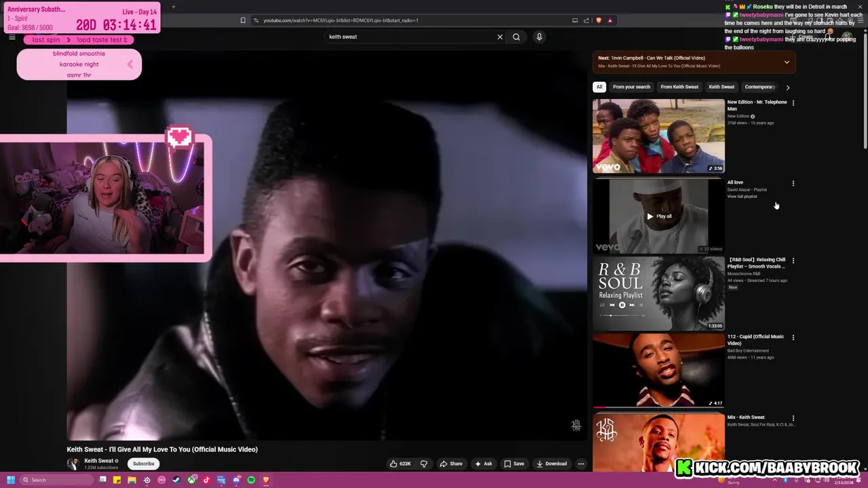Save the video to a playlist
Viewport: 868px width, 488px height.
(x=513, y=464)
